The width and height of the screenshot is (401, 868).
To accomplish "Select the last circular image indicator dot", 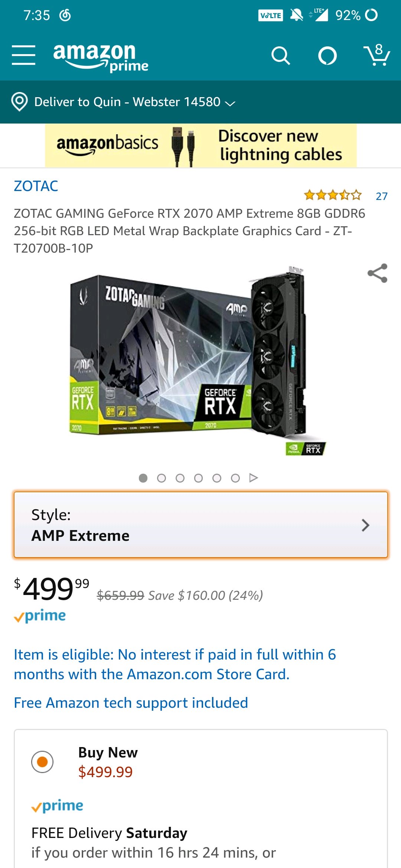I will 235,478.
